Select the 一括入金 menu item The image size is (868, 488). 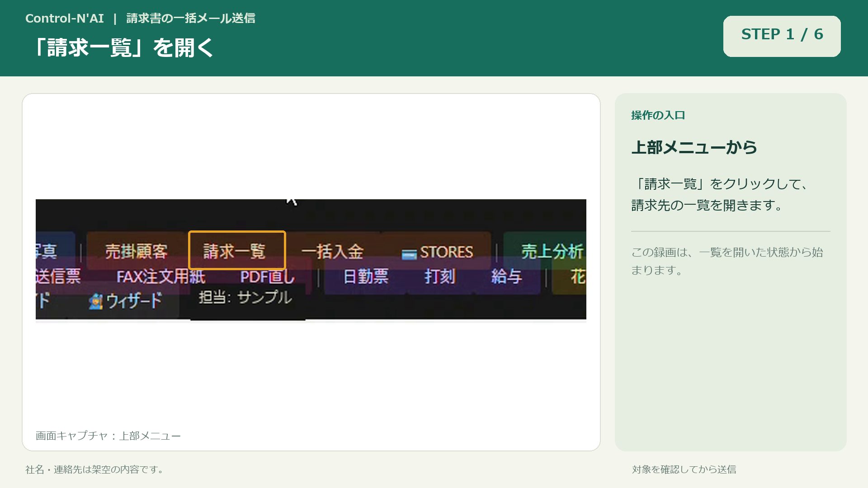(332, 251)
